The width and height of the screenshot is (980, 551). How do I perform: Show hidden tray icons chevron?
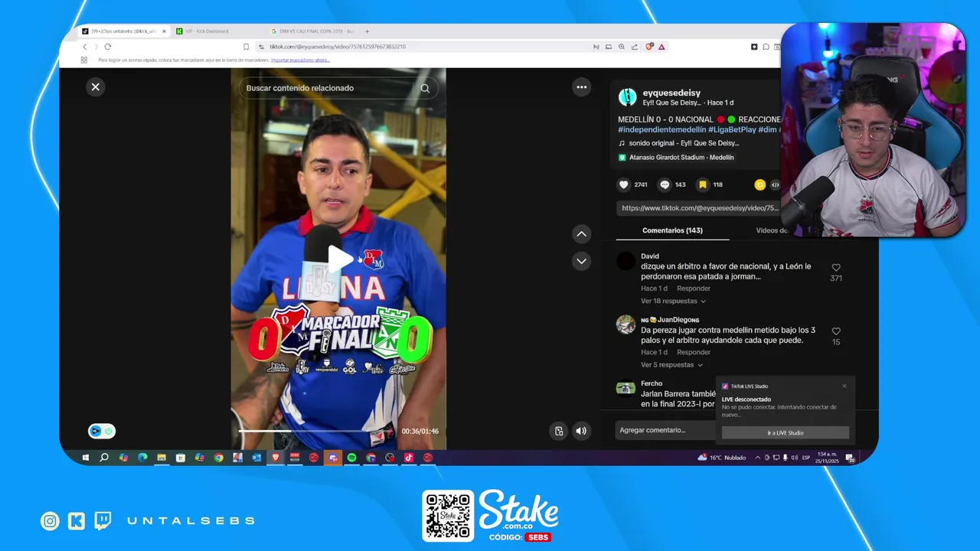pos(758,458)
